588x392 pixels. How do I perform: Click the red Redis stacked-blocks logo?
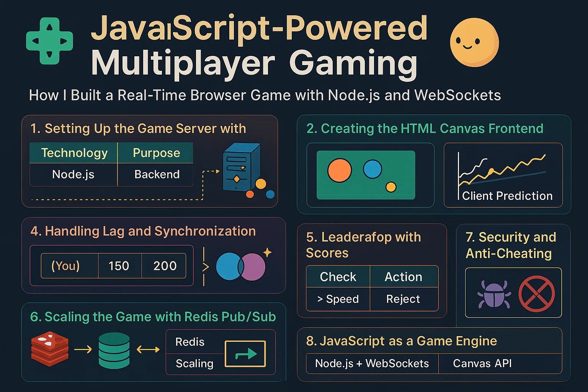coord(49,349)
